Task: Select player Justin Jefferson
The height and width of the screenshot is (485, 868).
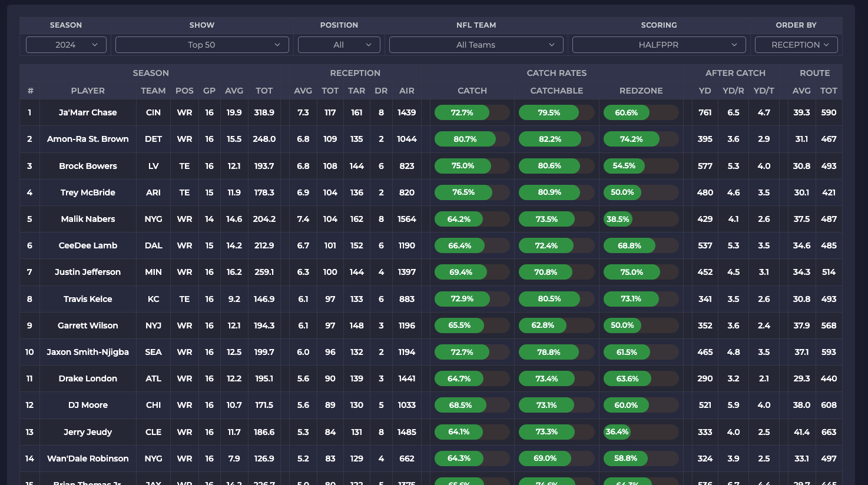Action: pos(88,272)
